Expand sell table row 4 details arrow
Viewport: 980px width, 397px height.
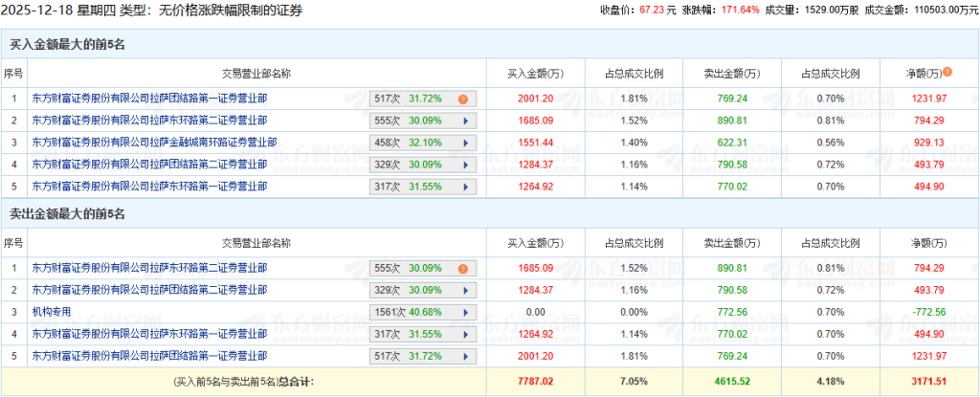(x=465, y=334)
